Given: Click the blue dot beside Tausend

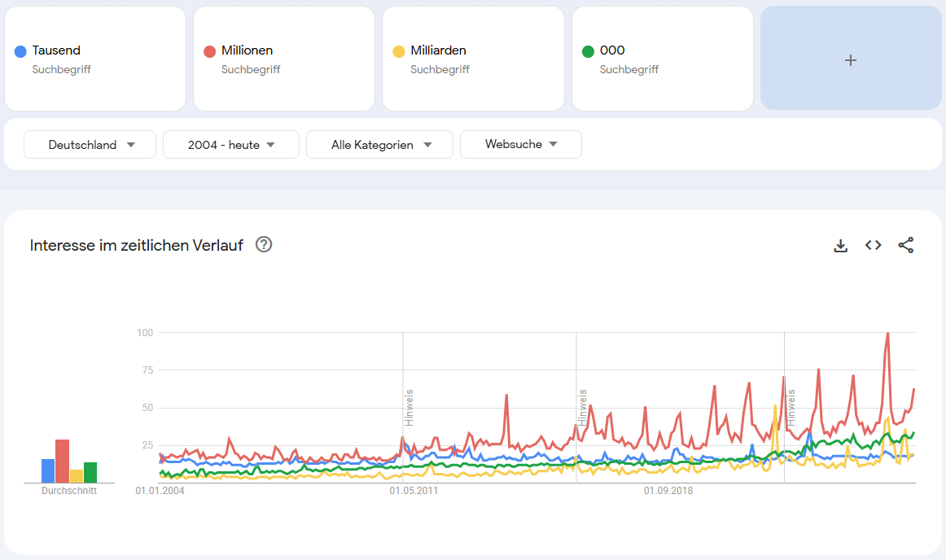Looking at the screenshot, I should coord(20,51).
